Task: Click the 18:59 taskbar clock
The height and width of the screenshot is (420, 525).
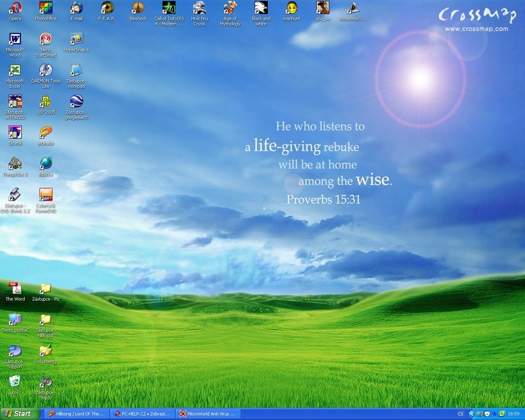Action: click(514, 414)
